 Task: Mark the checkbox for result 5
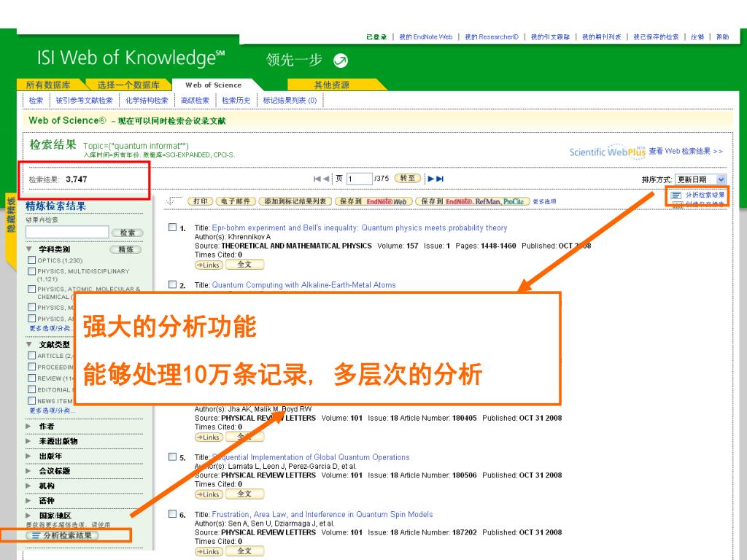pos(172,456)
